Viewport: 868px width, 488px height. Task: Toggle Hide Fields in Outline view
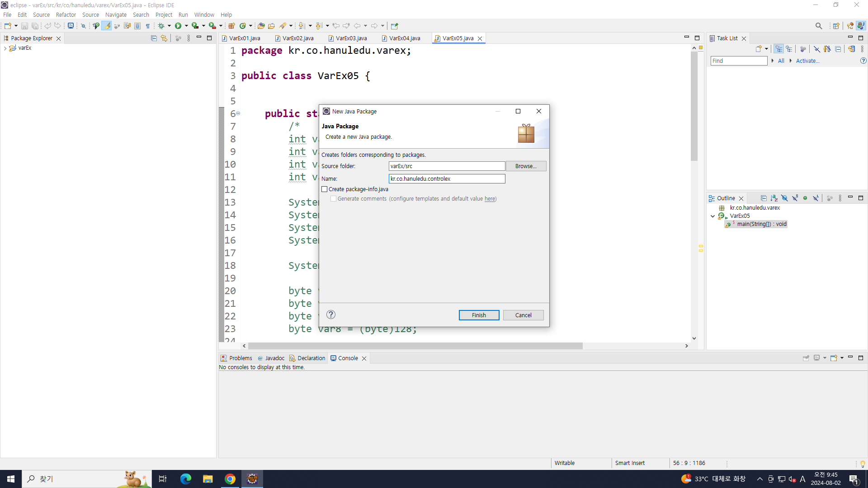pos(784,198)
